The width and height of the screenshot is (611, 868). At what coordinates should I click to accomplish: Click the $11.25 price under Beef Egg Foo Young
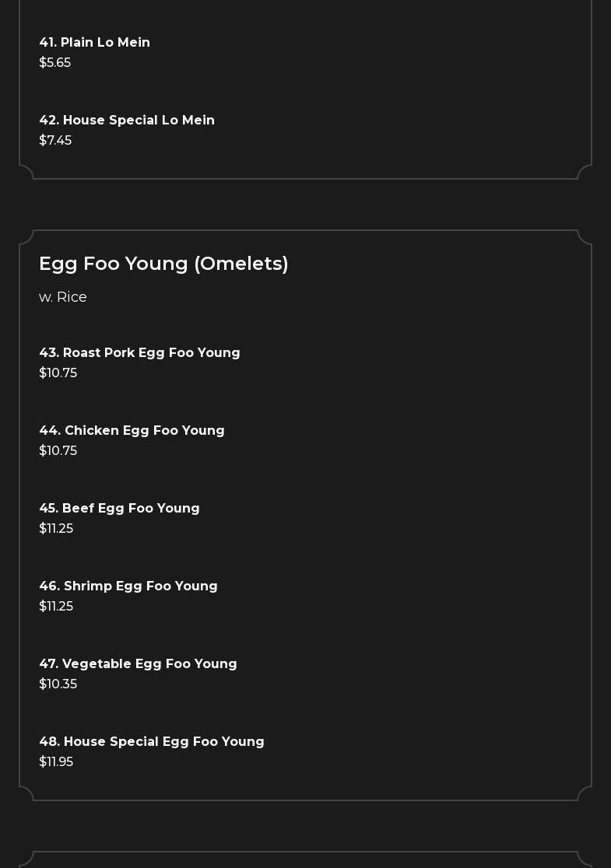pyautogui.click(x=56, y=528)
